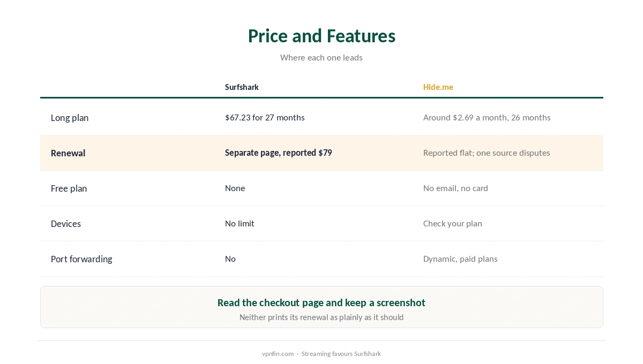Click 'Check your plan' cell
Screen dimensions: 643x364
tap(453, 224)
